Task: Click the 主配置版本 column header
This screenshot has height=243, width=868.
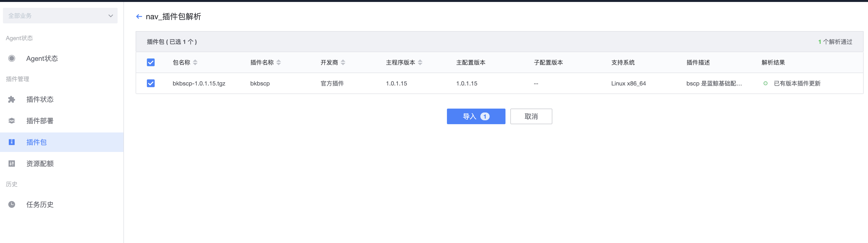Action: 470,63
